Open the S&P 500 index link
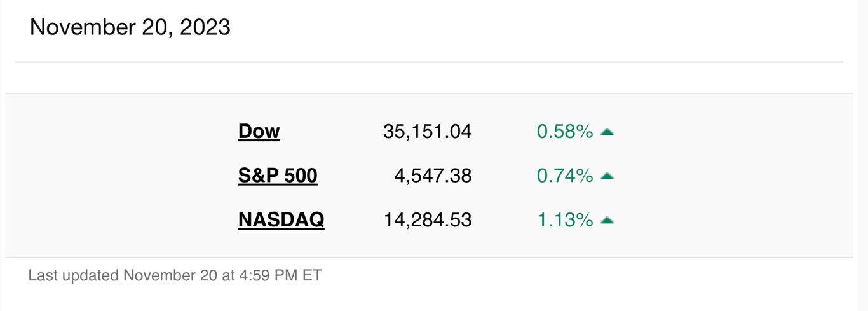 point(278,176)
